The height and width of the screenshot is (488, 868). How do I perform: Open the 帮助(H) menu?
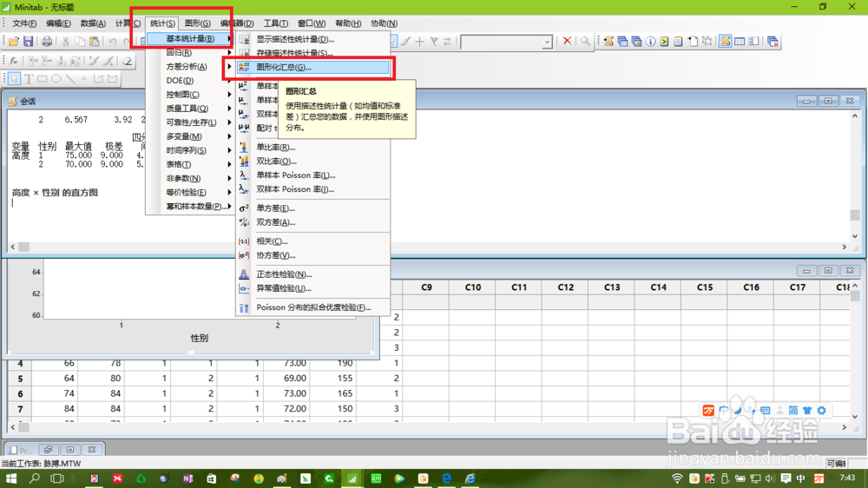tap(348, 23)
